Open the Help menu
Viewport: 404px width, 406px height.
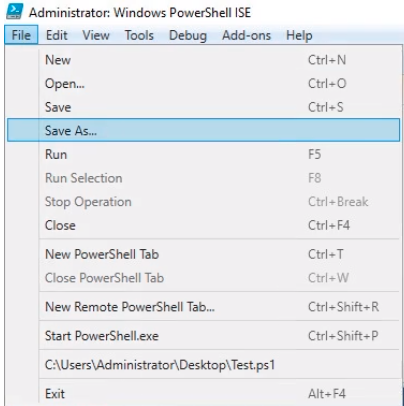(299, 35)
